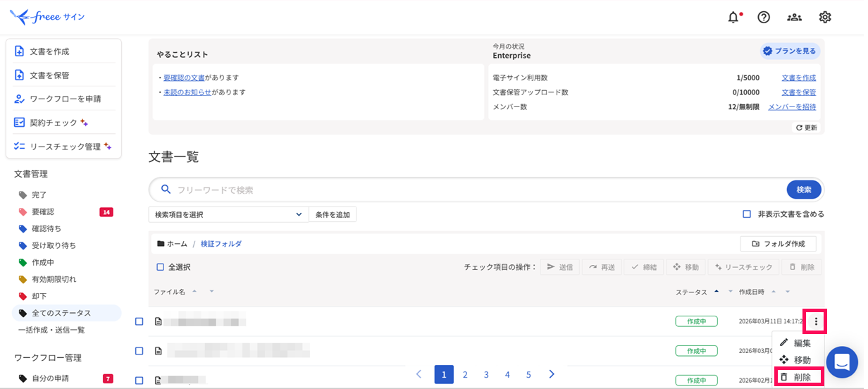Check the first document row checkbox
Screen dimensions: 868x389
click(139, 321)
